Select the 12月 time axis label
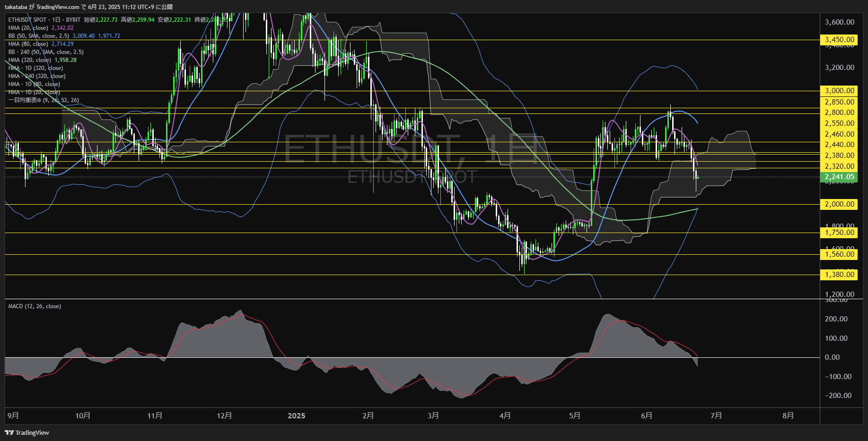This screenshot has height=441, width=868. tap(224, 415)
